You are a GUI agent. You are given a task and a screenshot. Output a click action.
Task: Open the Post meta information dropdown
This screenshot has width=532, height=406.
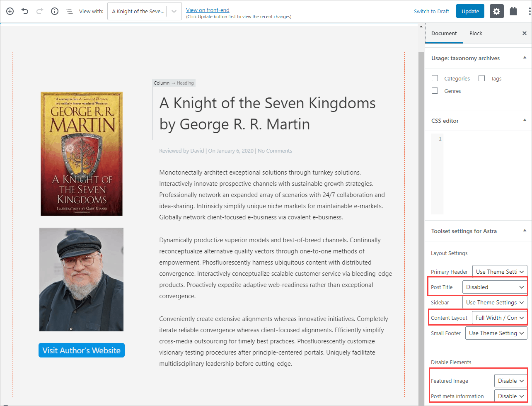pyautogui.click(x=511, y=396)
